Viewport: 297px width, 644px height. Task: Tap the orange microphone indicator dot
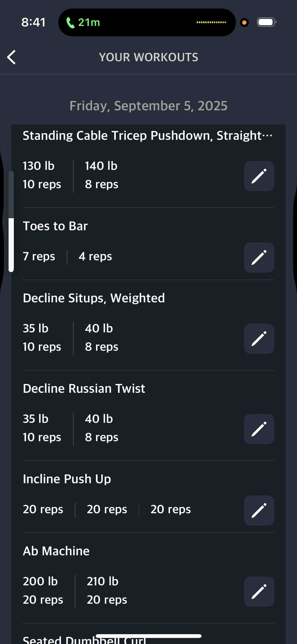click(x=244, y=23)
